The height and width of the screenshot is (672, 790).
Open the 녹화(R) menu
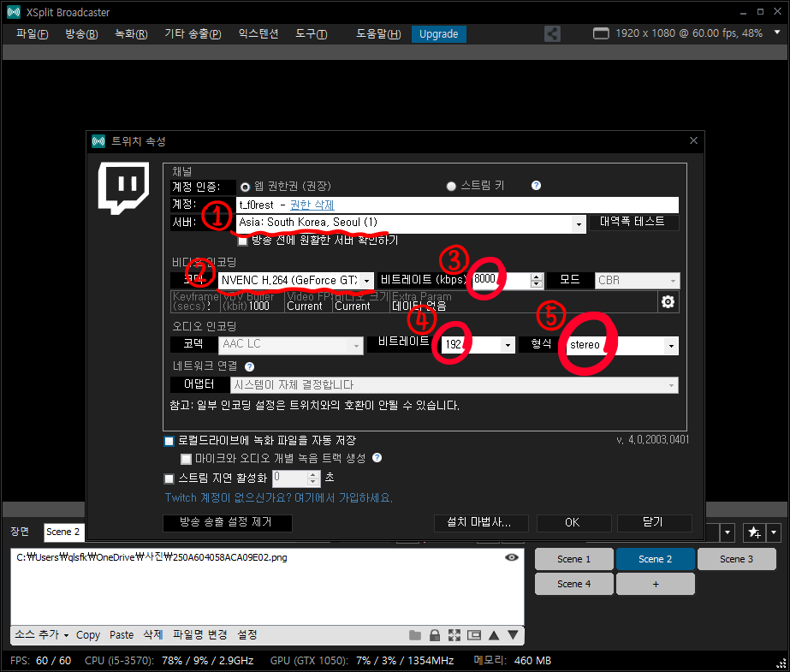[132, 33]
